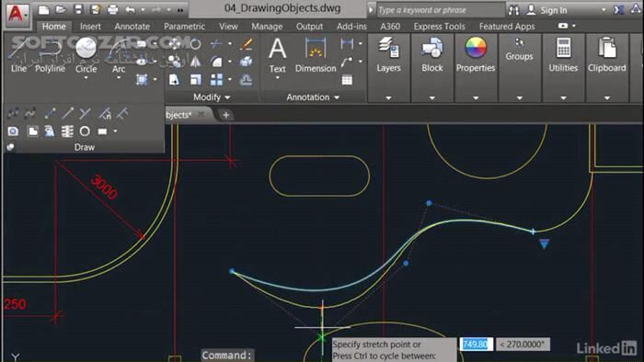Click the Linear dimension icon
The width and height of the screenshot is (644, 362).
[x=347, y=43]
